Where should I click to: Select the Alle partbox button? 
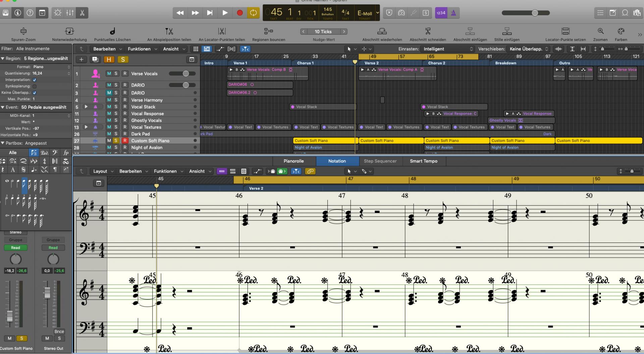click(13, 152)
